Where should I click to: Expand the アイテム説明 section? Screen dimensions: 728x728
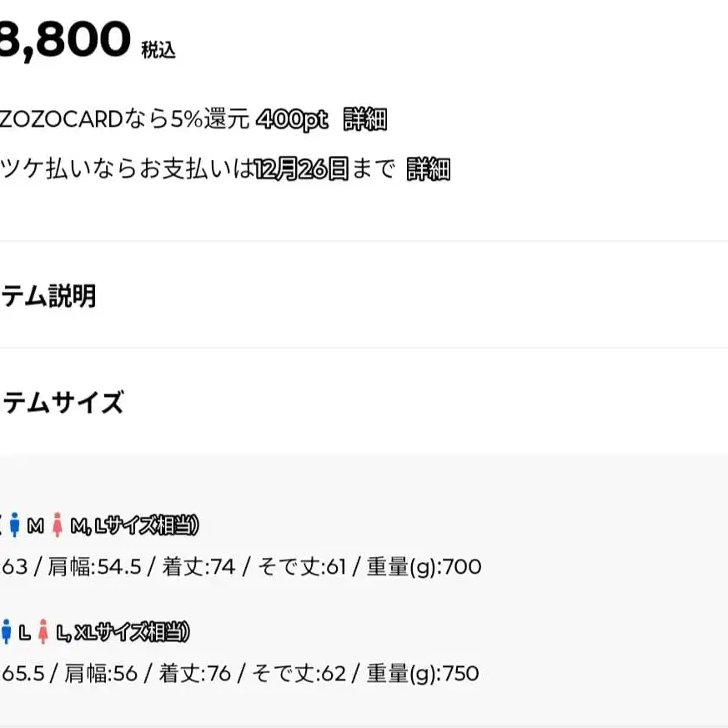[48, 295]
